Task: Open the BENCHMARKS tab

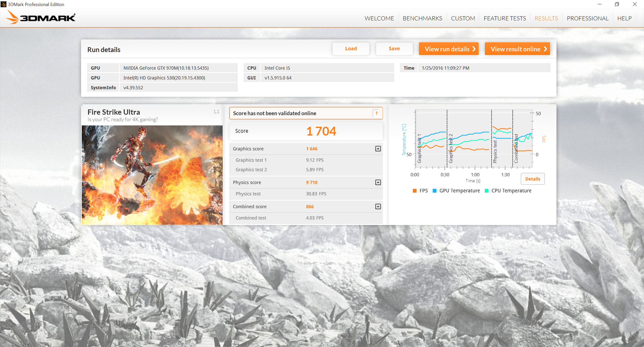Action: (x=422, y=18)
